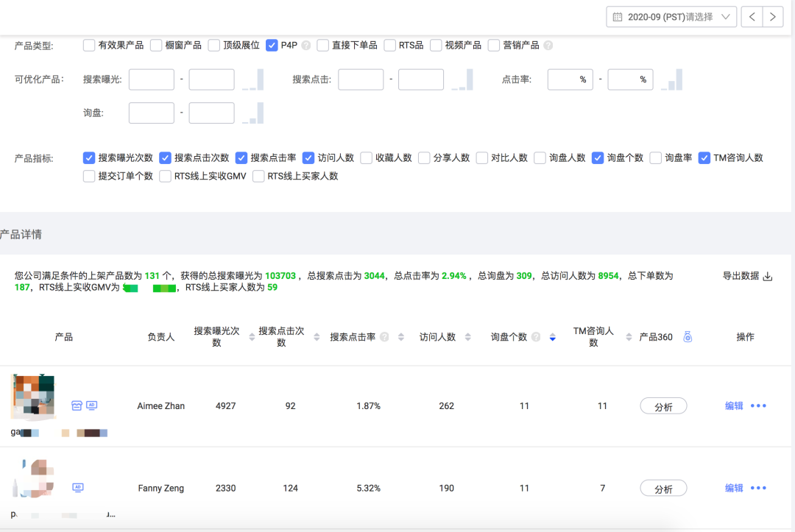795x532 pixels.
Task: Click search exposure bar chart icon
Action: (x=252, y=79)
